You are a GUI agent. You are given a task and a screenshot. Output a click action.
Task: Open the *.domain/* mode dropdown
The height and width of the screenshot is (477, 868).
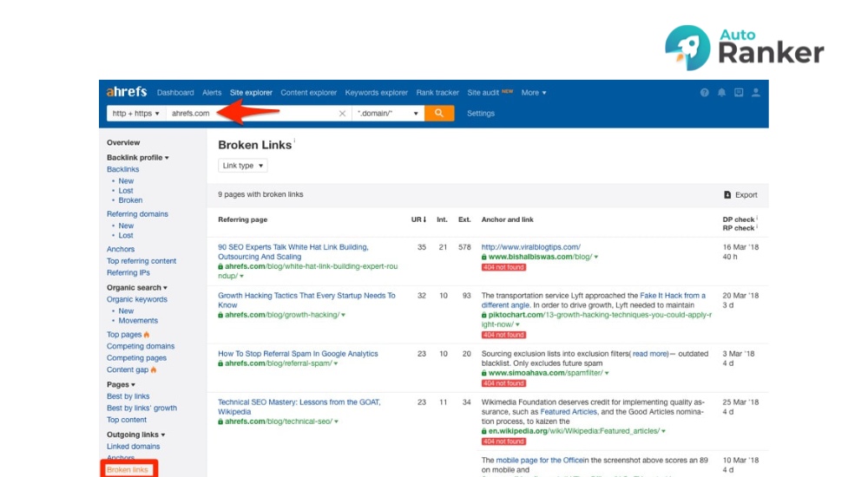(x=387, y=113)
